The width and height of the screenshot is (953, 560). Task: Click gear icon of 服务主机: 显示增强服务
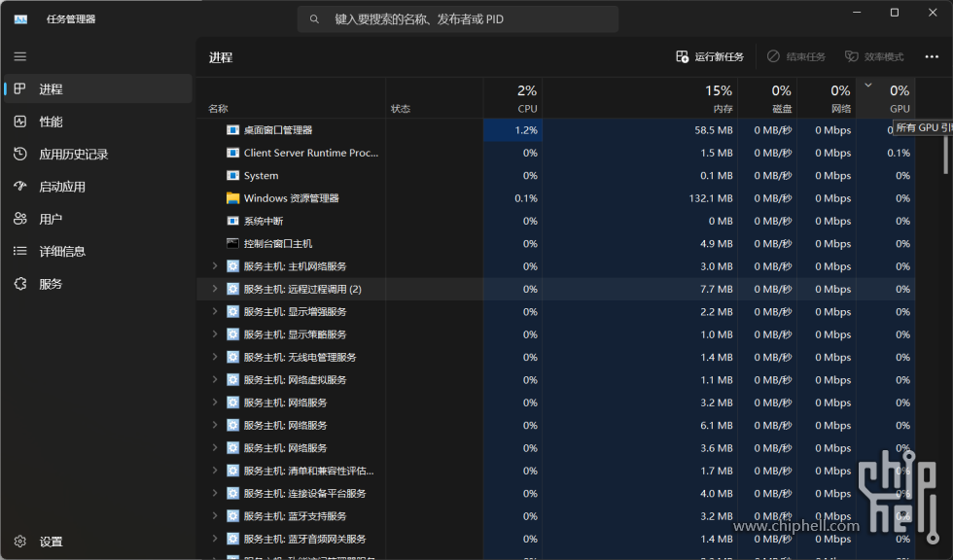pyautogui.click(x=232, y=311)
